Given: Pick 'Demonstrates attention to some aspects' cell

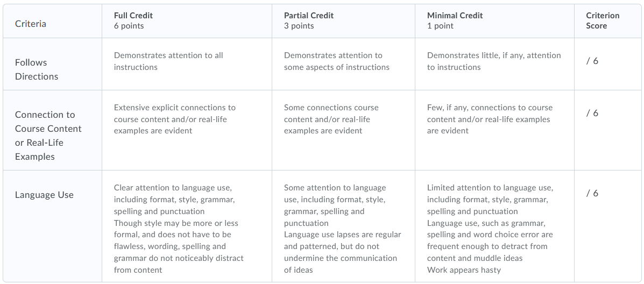Looking at the screenshot, I should 336,61.
